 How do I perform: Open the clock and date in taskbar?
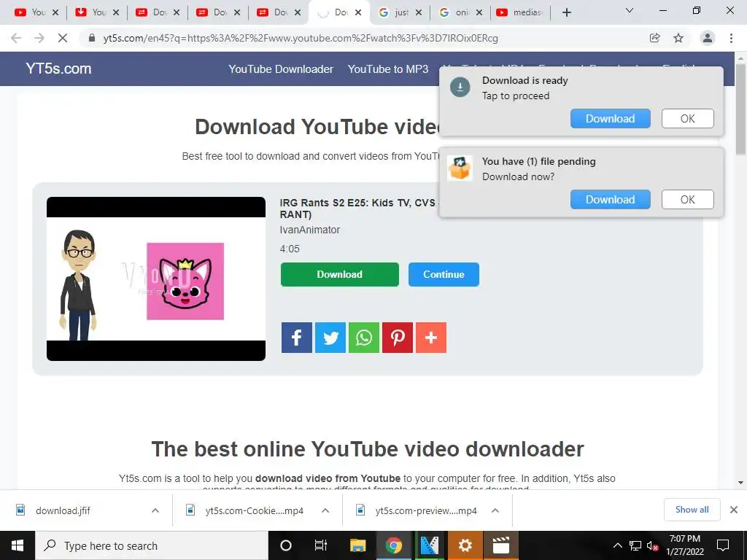(684, 545)
